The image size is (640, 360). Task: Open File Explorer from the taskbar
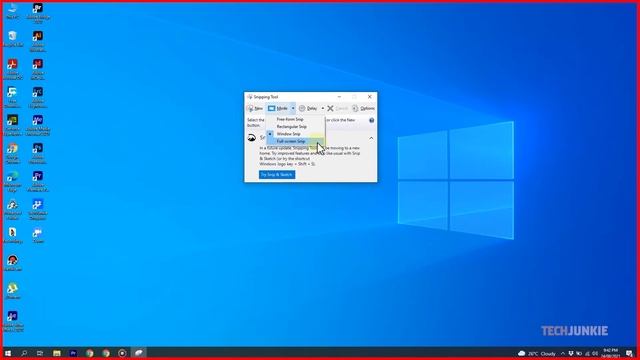(57, 353)
